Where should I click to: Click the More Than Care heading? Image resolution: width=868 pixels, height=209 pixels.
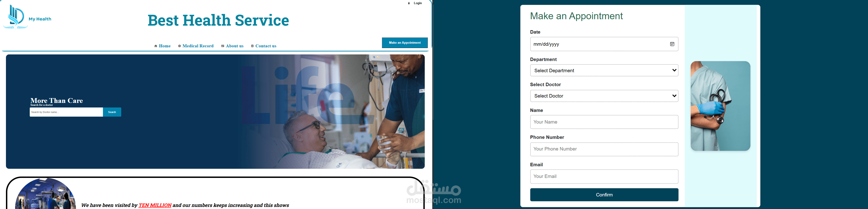pos(57,100)
